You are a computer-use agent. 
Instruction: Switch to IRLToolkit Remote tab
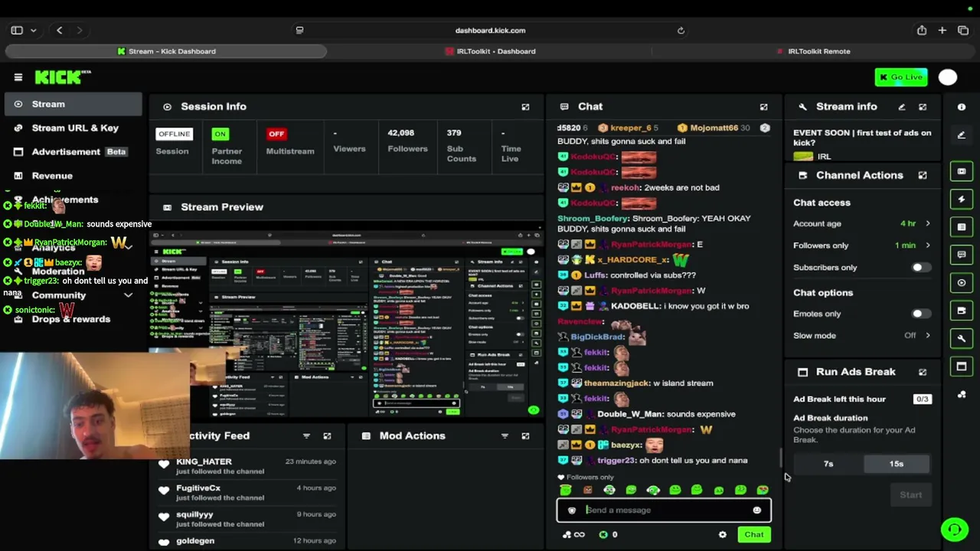pos(813,51)
